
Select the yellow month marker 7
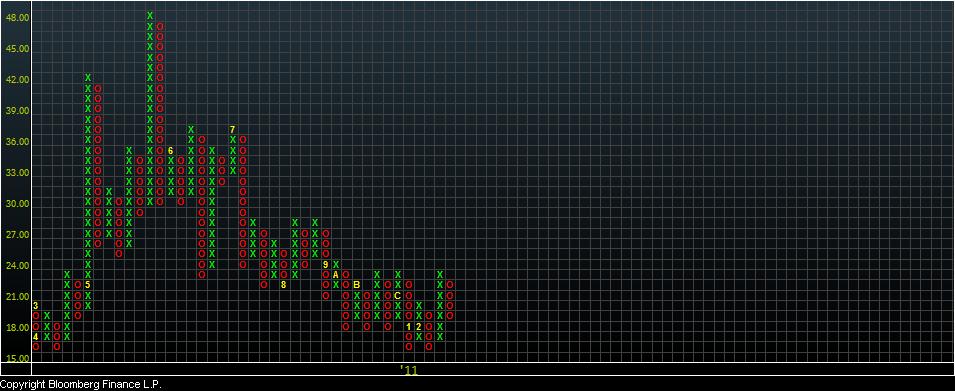(233, 130)
